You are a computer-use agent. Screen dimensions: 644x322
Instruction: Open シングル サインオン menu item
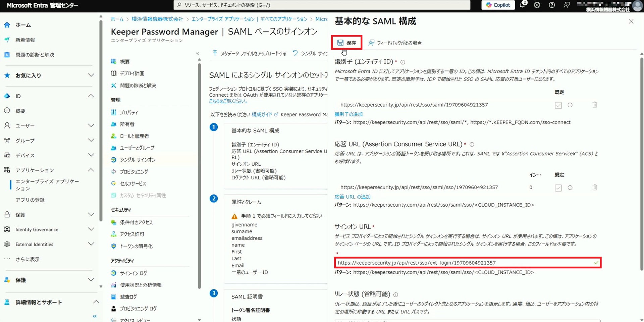[x=138, y=160]
